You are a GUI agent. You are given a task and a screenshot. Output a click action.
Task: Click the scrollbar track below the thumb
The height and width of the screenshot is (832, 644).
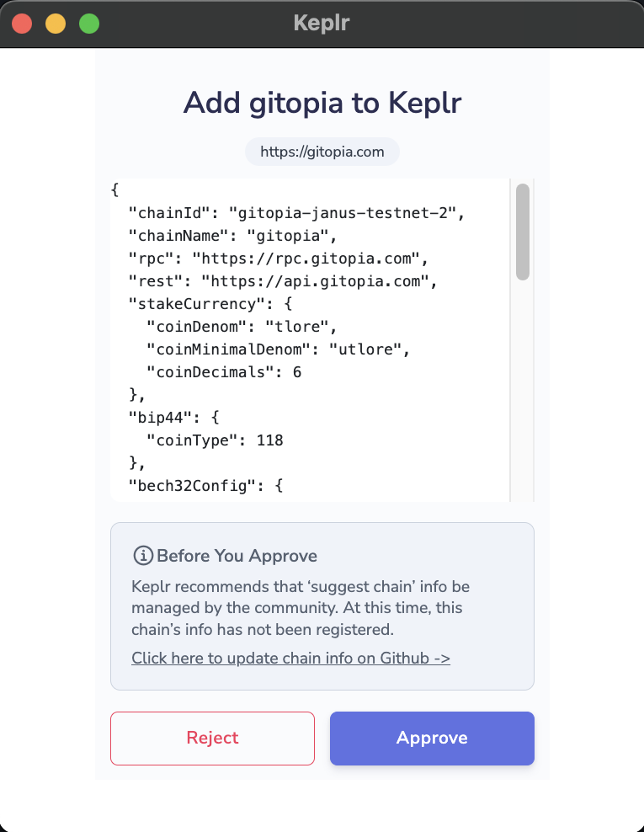point(523,390)
